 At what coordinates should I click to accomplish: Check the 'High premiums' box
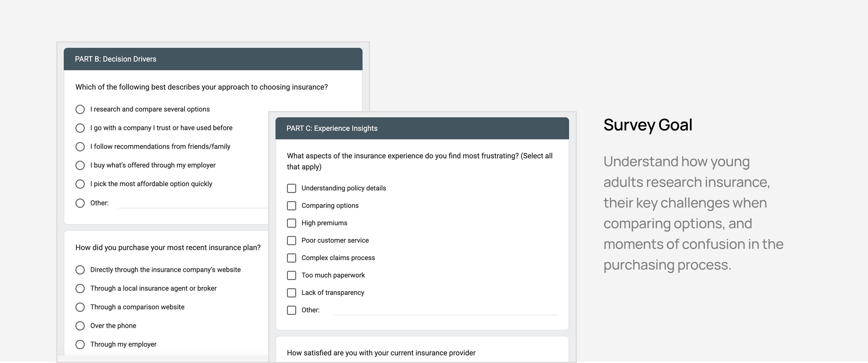click(x=291, y=223)
